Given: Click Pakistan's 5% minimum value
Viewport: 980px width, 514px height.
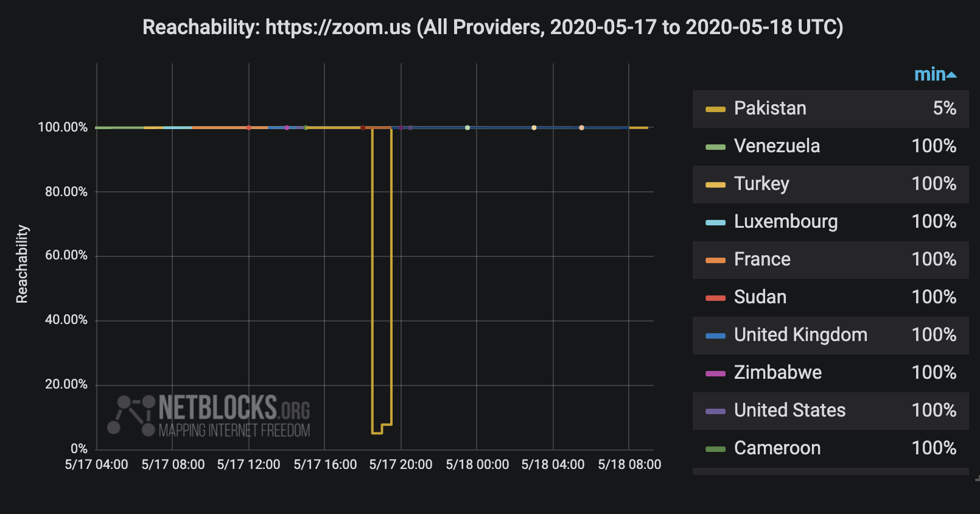Looking at the screenshot, I should [944, 108].
